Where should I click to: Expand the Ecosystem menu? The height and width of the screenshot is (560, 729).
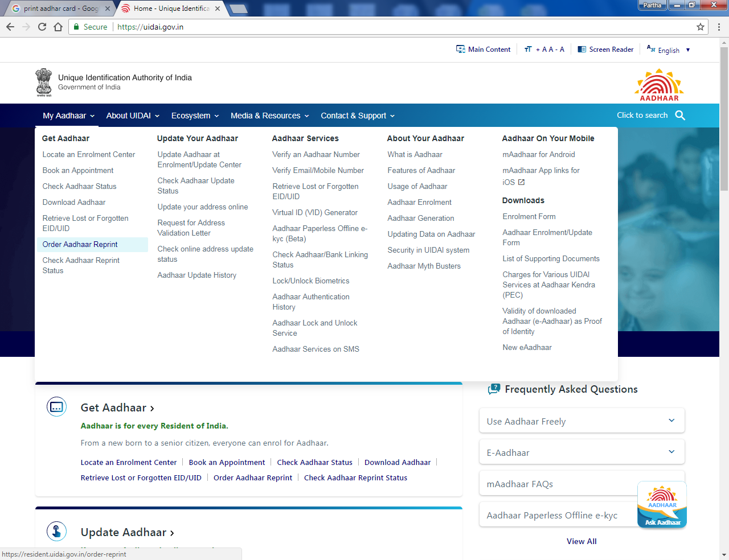tap(195, 116)
